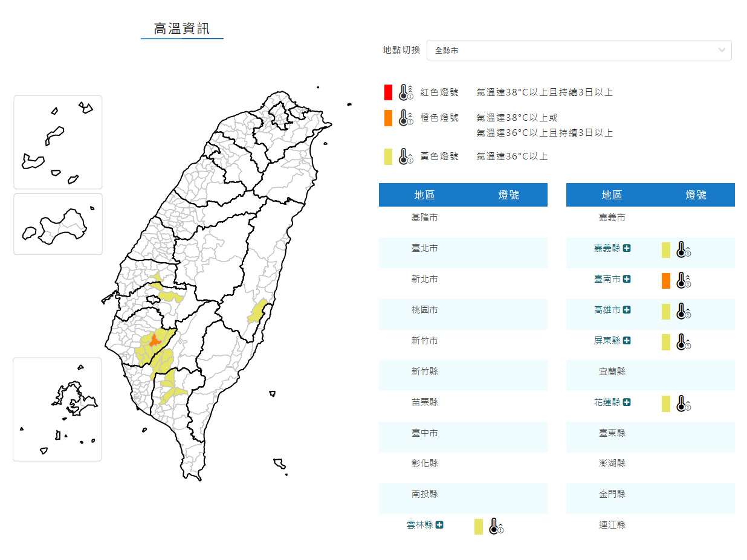
Task: Click the yellow swatch in the 屏東縣 row
Action: (x=666, y=342)
